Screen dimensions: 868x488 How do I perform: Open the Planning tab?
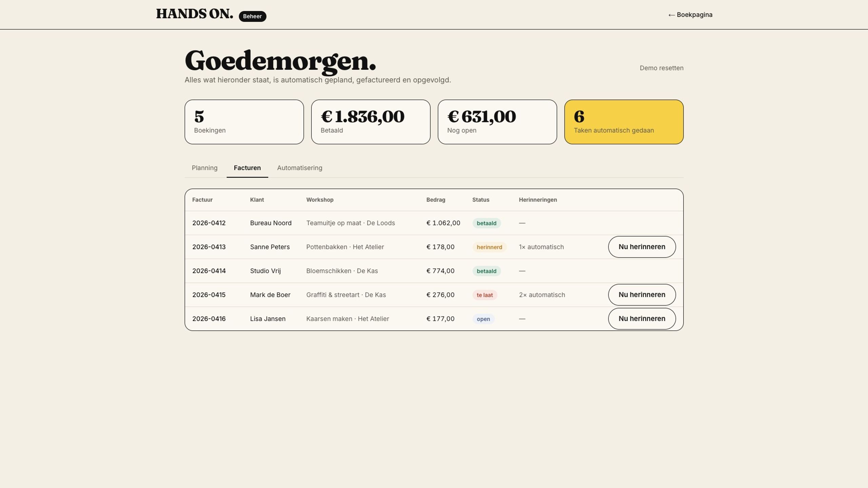204,168
